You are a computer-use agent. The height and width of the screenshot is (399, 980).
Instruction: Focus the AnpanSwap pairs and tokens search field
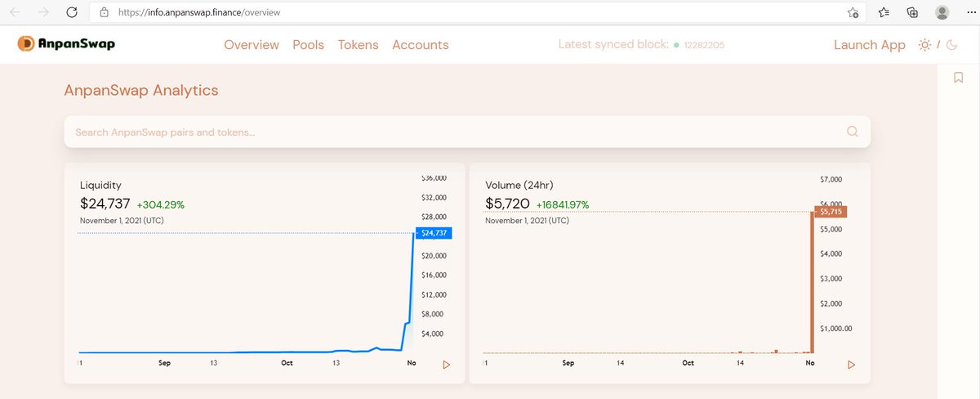[467, 132]
